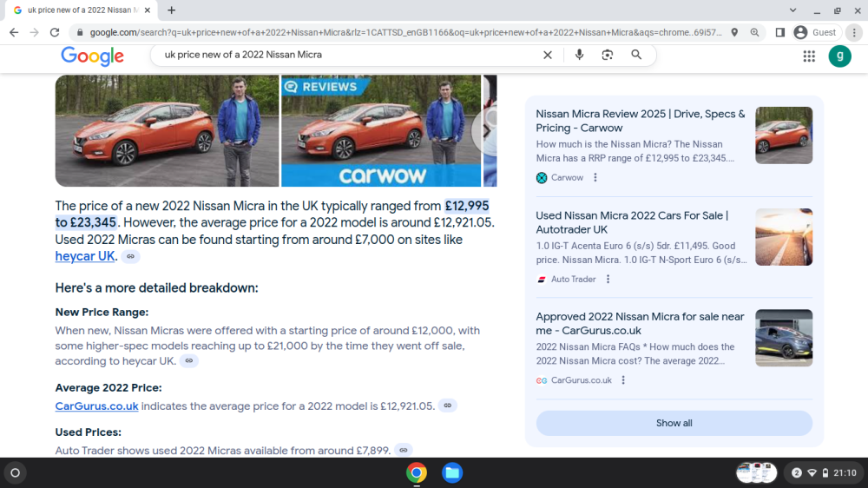Open the Carwow result car thumbnail
The image size is (868, 488).
coord(783,135)
